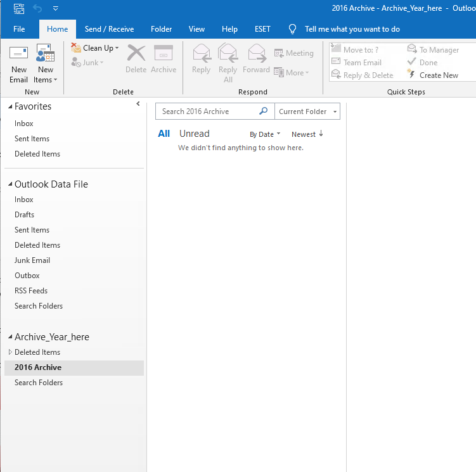Switch filter to Unread messages

tap(194, 134)
